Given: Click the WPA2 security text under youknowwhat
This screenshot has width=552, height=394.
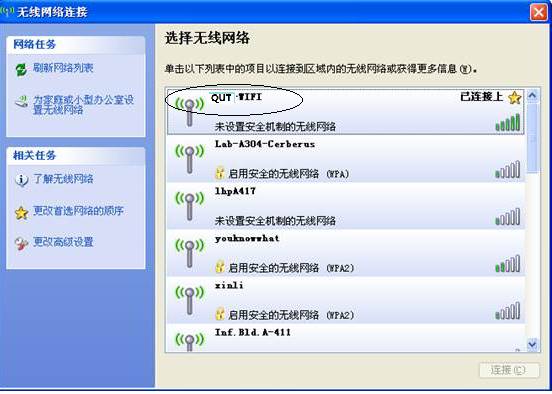Looking at the screenshot, I should (291, 268).
